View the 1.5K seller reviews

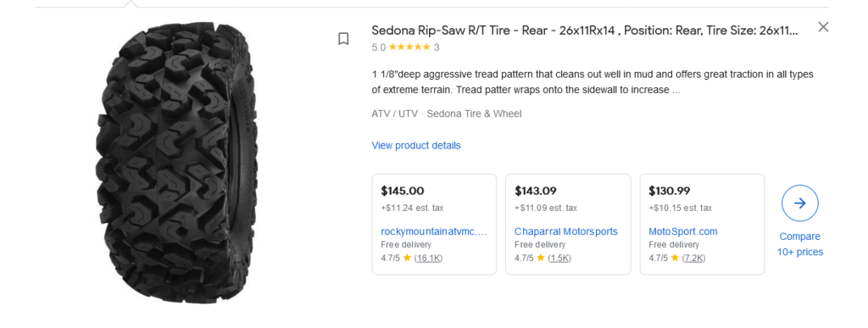(x=559, y=258)
